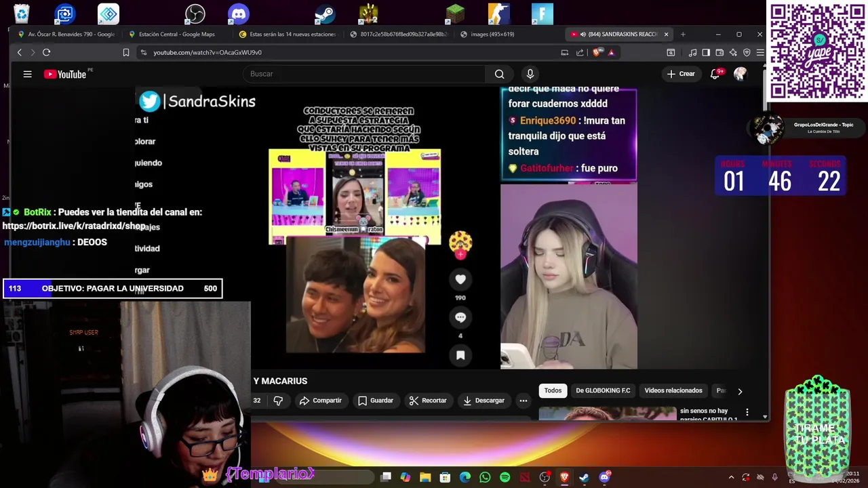This screenshot has height=488, width=868.
Task: Open site information icon in address bar
Action: click(x=143, y=52)
